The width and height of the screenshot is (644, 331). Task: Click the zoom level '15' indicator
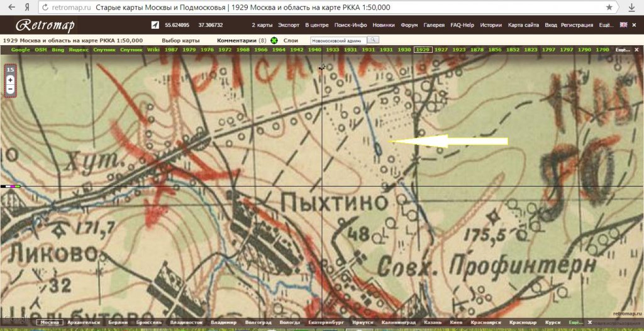[10, 70]
